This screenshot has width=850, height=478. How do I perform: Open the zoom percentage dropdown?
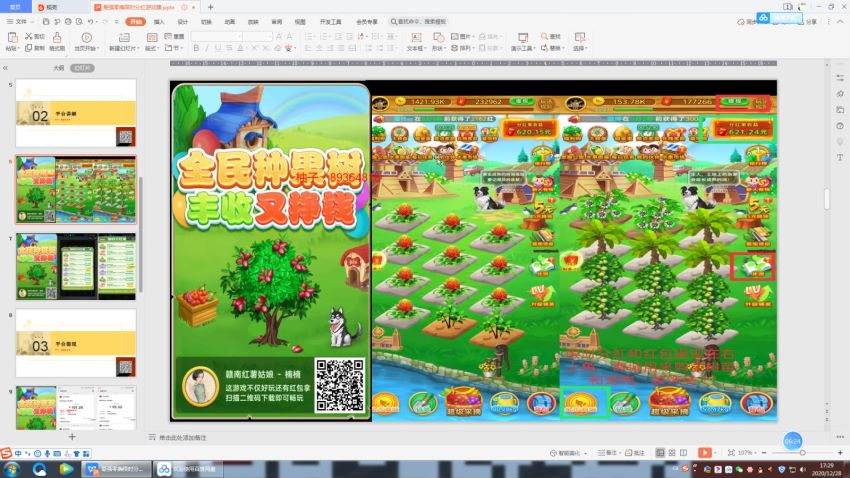point(746,453)
